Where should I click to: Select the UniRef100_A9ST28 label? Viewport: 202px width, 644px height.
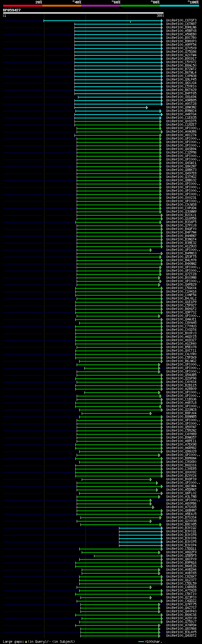tap(181, 104)
